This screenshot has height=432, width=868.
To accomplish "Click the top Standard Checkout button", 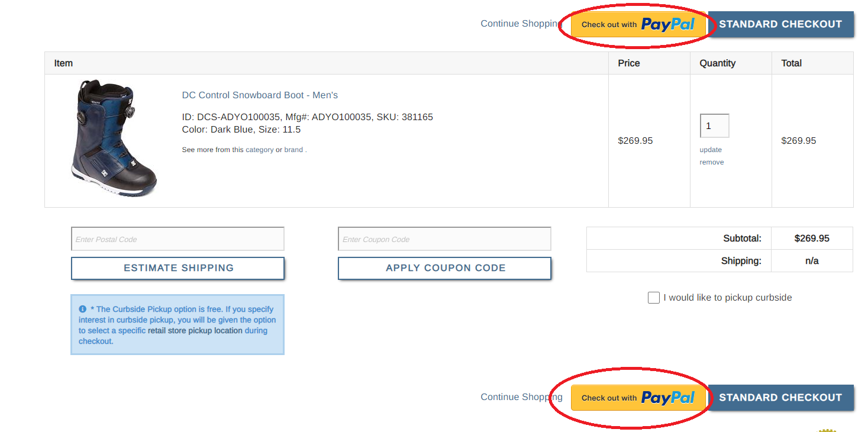I will 780,25.
